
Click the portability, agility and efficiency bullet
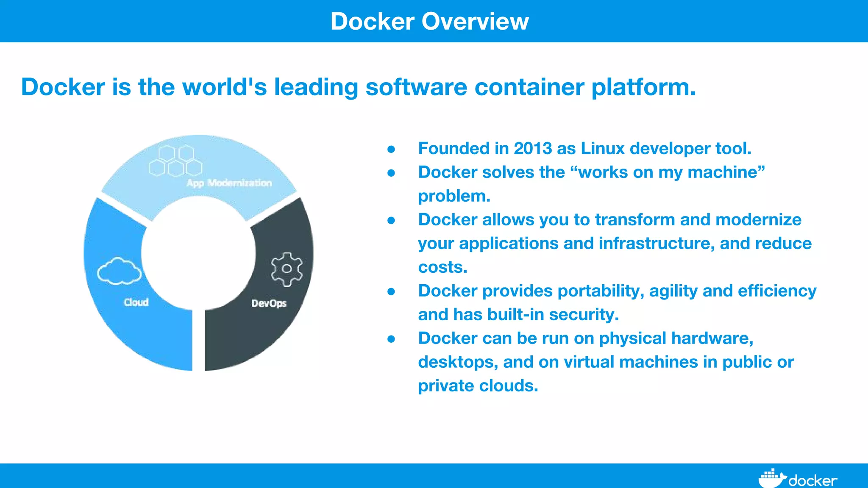[617, 291]
